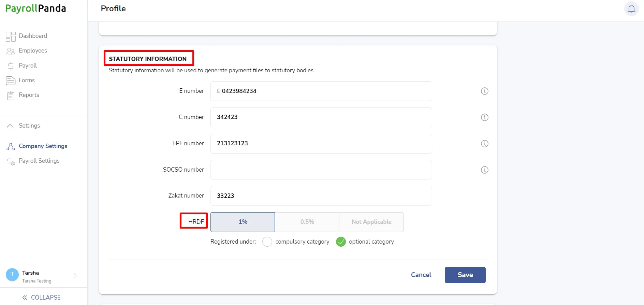Focus the empty SOCSO number field
This screenshot has width=644, height=305.
(x=321, y=170)
